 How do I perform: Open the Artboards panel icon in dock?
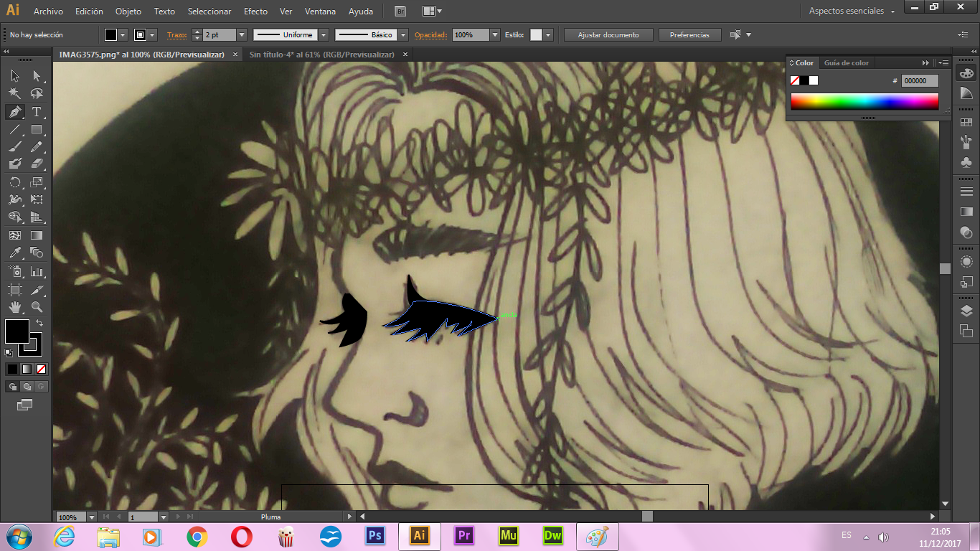point(966,331)
